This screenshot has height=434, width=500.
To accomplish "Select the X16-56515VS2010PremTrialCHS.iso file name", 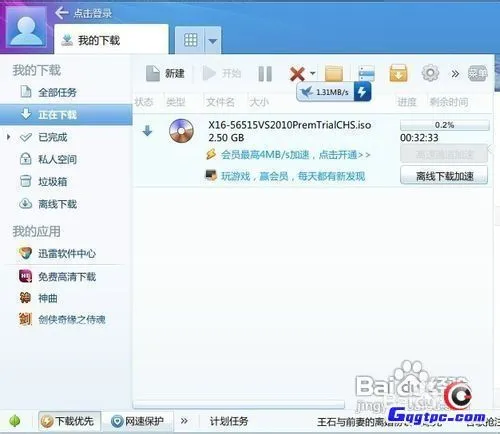I will click(x=290, y=125).
